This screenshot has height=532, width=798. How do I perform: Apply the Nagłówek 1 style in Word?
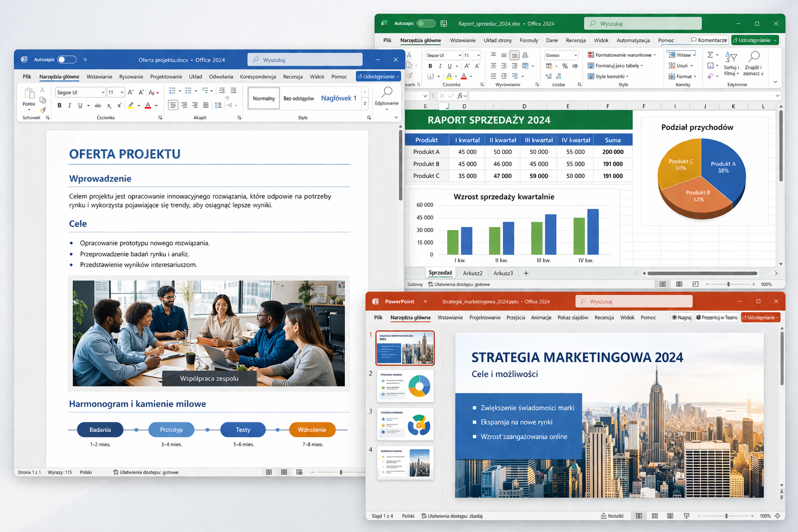coord(339,98)
